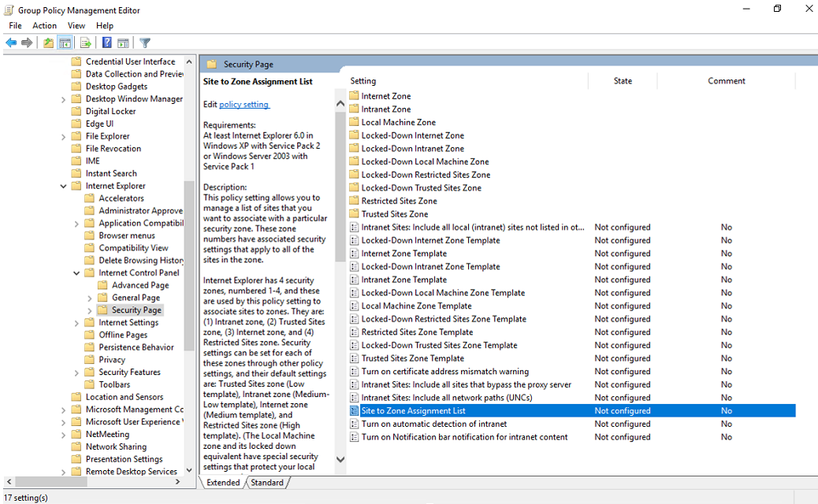Image resolution: width=818 pixels, height=504 pixels.
Task: Toggle the Show/Hide Console Tree icon
Action: tap(65, 43)
